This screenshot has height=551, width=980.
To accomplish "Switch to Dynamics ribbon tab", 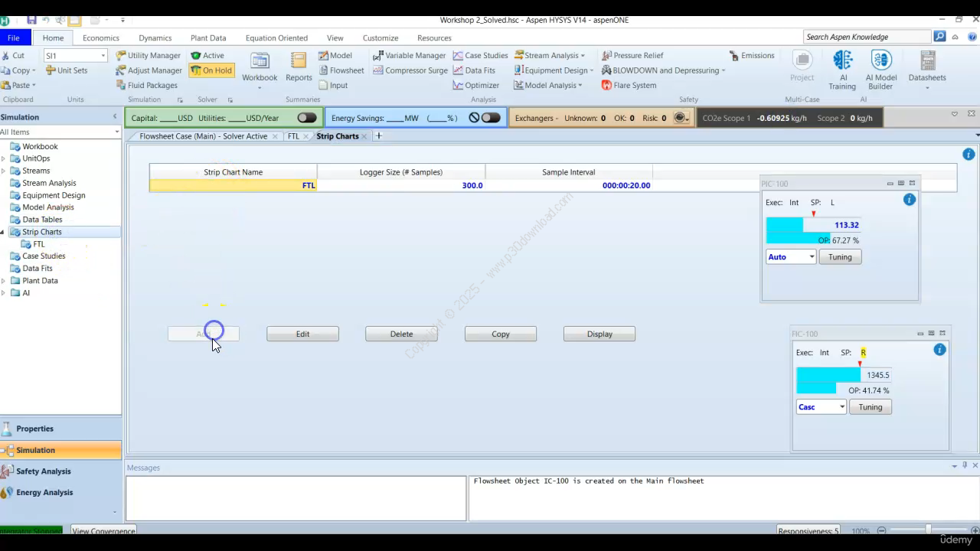I will tap(155, 37).
